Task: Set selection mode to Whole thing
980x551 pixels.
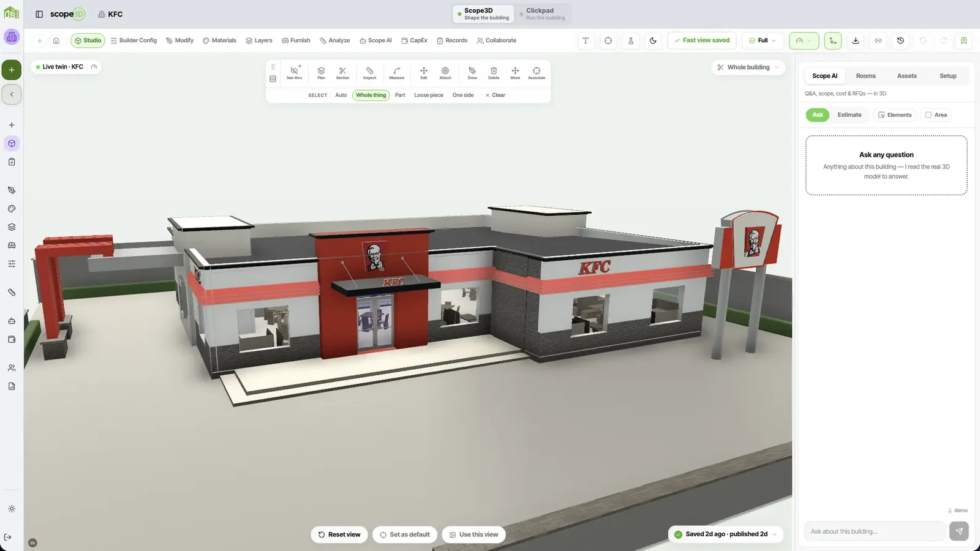Action: click(371, 95)
